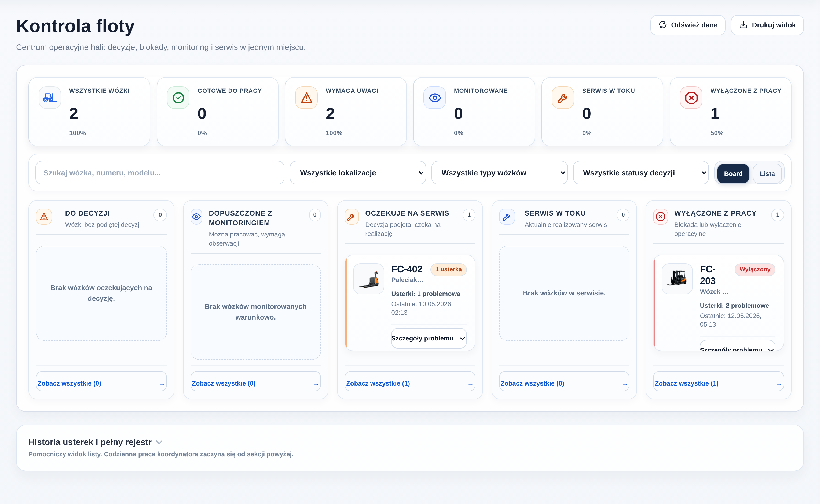The image size is (820, 504).
Task: Click the warning icon in Do decyzji column header
Action: click(x=44, y=217)
